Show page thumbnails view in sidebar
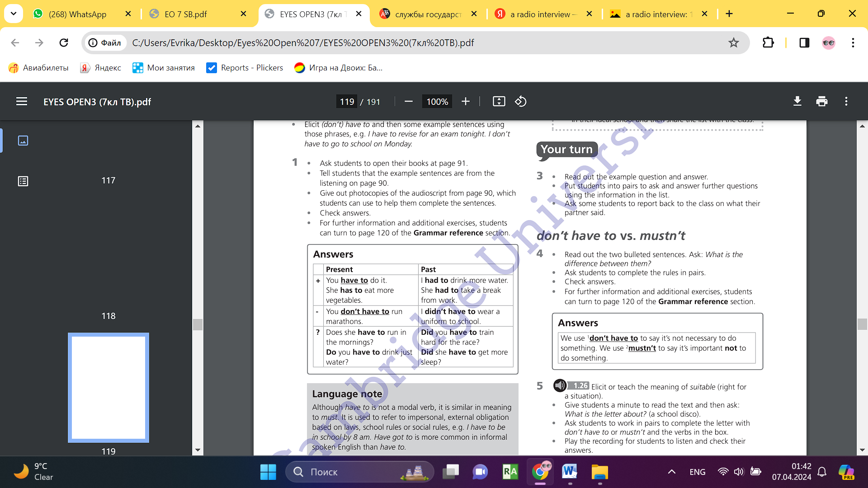The height and width of the screenshot is (488, 868). (23, 141)
